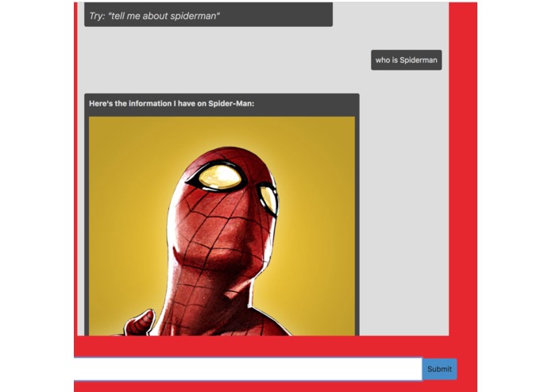552x392 pixels.
Task: Open the Spider-Man image in the reply
Action: point(222,226)
